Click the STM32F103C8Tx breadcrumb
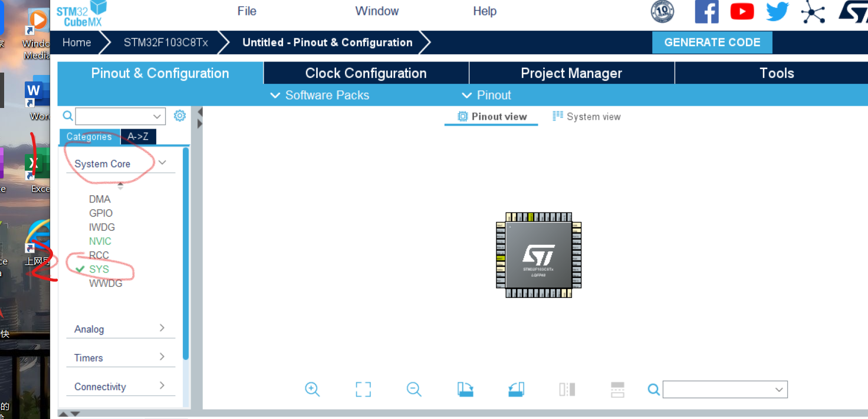868x419 pixels. tap(166, 42)
